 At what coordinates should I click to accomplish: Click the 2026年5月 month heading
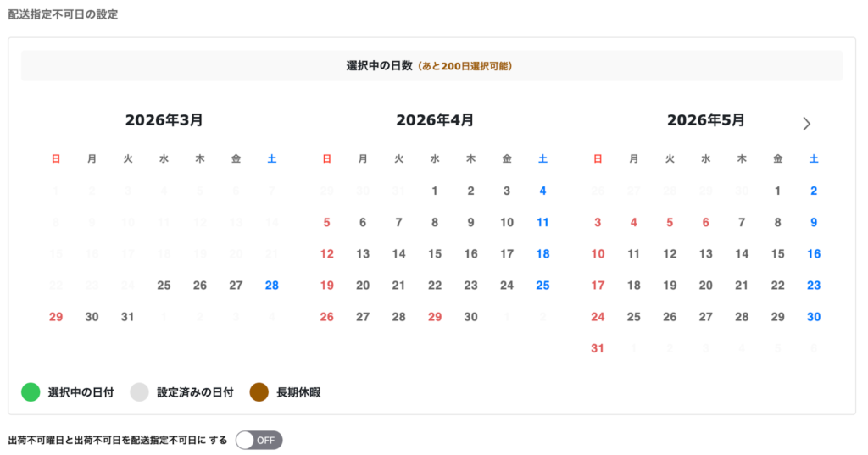705,120
